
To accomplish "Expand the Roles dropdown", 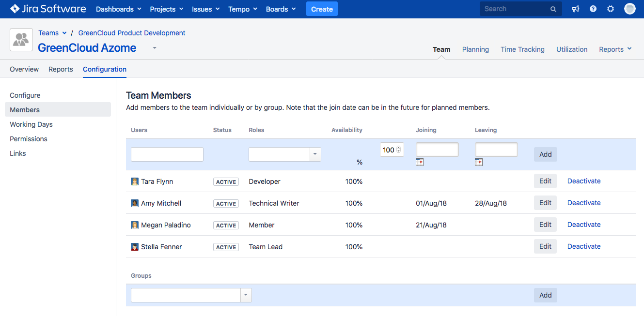I will point(315,154).
